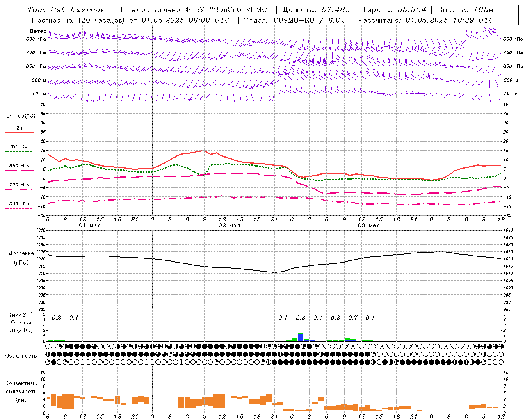Viewport: 525px width, 420px height.
Task: Click the (мм/3ч.) precipitation unit label
Action: coord(21,315)
